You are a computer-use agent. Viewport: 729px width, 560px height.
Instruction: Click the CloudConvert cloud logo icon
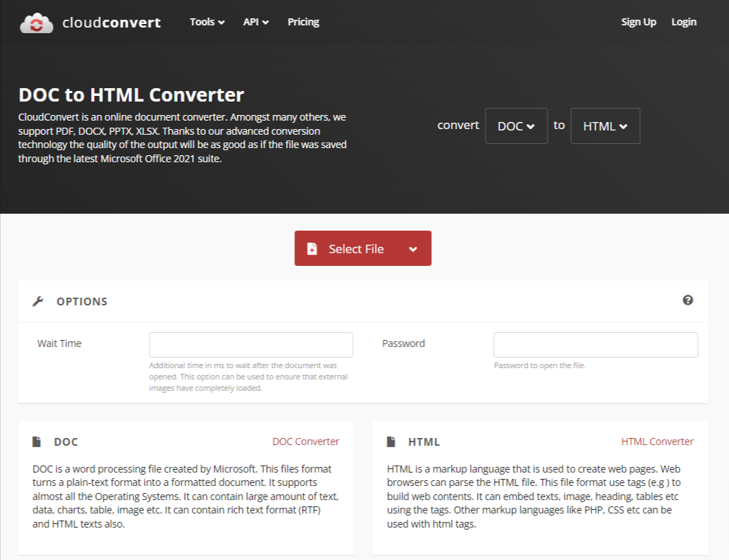click(x=37, y=23)
